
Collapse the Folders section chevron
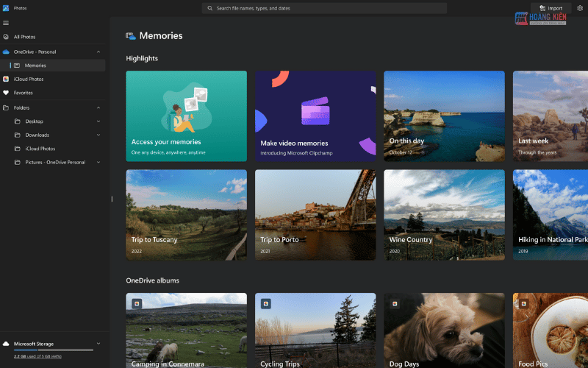click(98, 107)
